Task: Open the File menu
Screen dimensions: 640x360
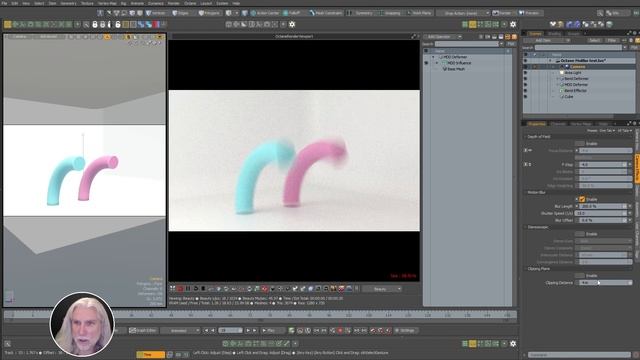Action: 4,3
